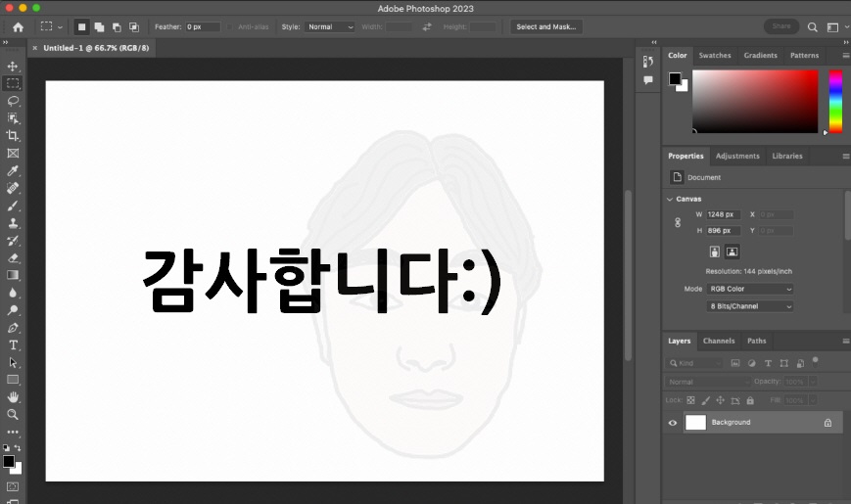This screenshot has height=504, width=851.
Task: Toggle the layer filter on/off switch
Action: coord(815,361)
